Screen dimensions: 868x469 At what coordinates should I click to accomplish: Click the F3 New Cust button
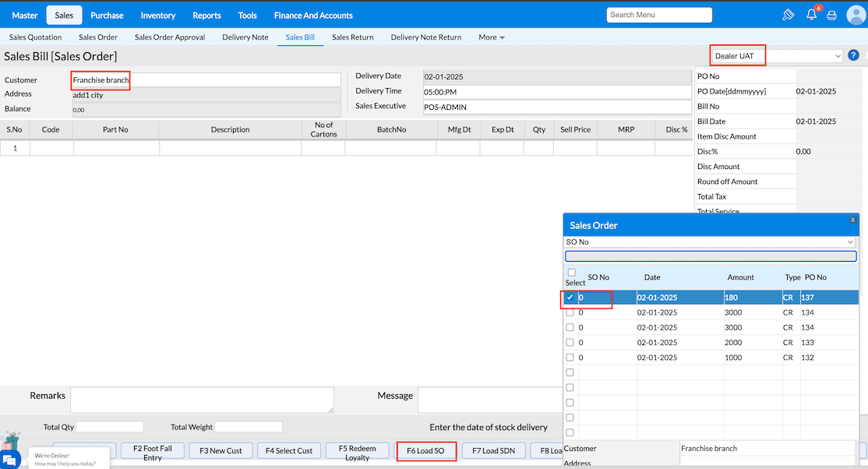point(221,450)
